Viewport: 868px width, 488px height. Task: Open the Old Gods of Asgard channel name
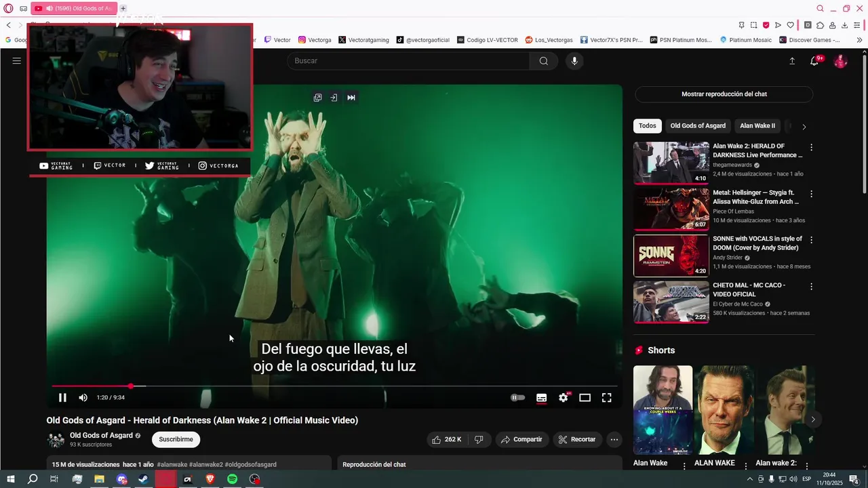(x=101, y=436)
